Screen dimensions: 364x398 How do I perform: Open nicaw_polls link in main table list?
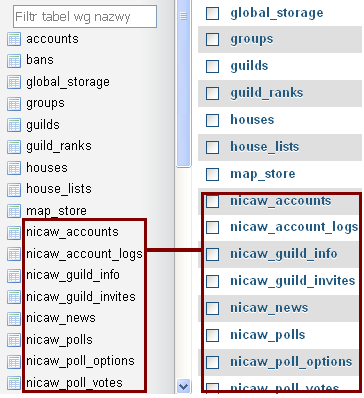coord(268,335)
